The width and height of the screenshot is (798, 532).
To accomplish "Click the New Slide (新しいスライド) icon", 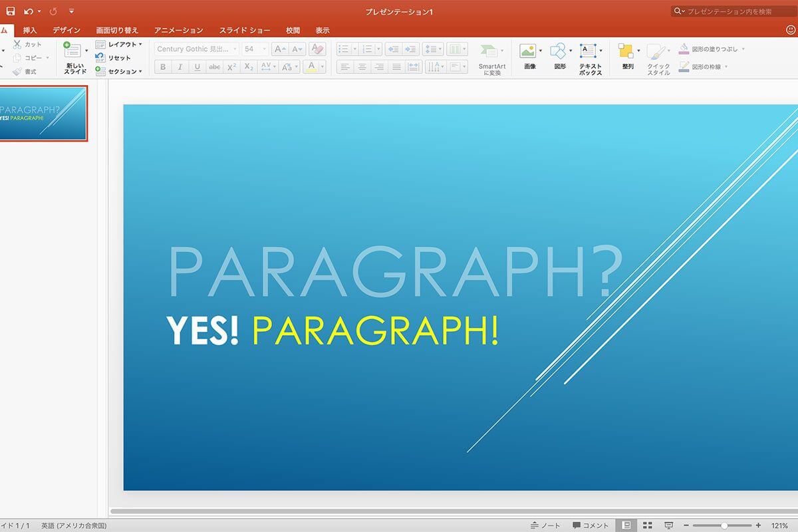I will [x=72, y=51].
